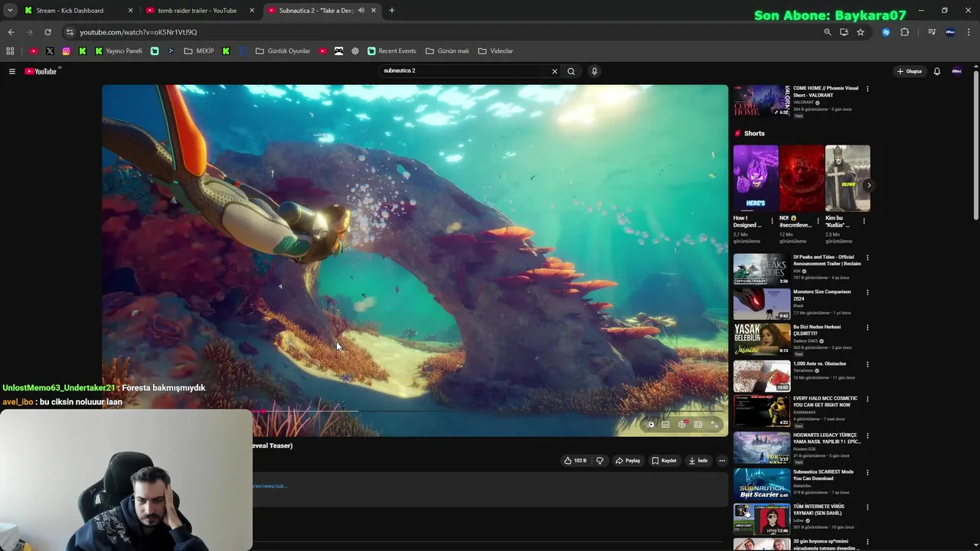The width and height of the screenshot is (980, 551).
Task: Switch to tomb raider trailer tab
Action: [200, 11]
